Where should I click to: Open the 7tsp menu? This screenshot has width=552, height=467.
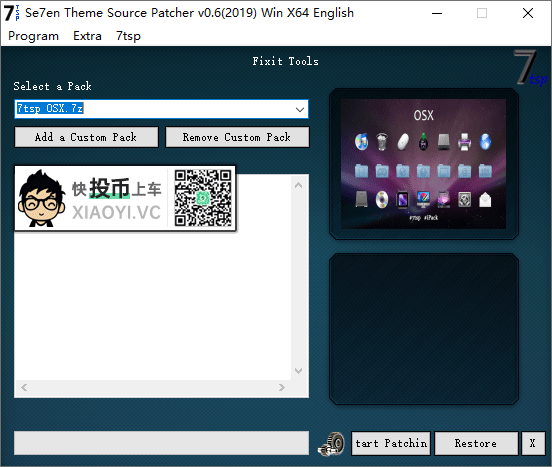tap(128, 36)
